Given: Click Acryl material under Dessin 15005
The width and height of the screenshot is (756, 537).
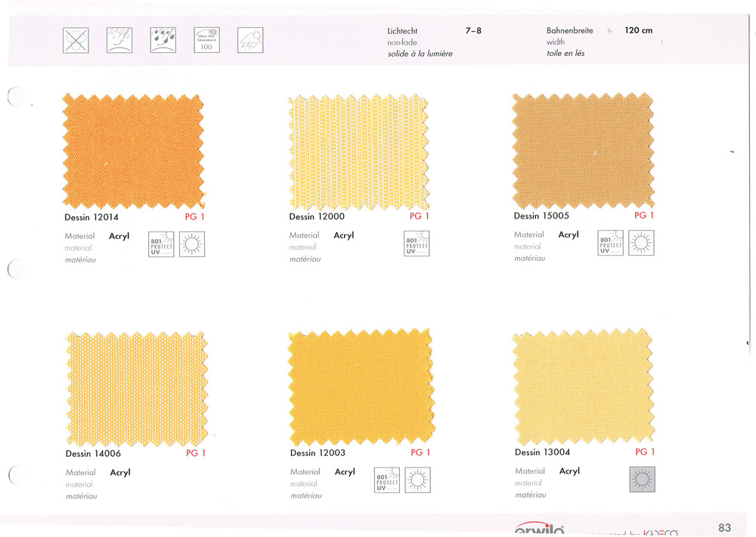Looking at the screenshot, I should (569, 235).
